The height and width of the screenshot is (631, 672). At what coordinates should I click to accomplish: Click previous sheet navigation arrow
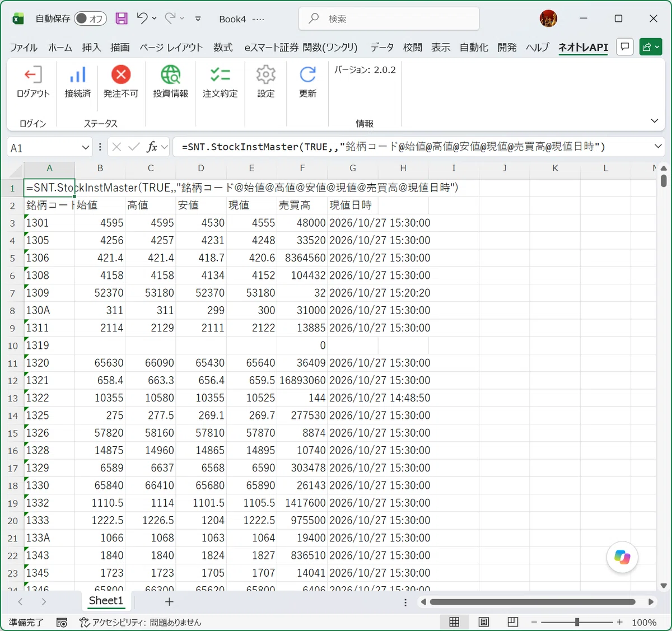[20, 601]
